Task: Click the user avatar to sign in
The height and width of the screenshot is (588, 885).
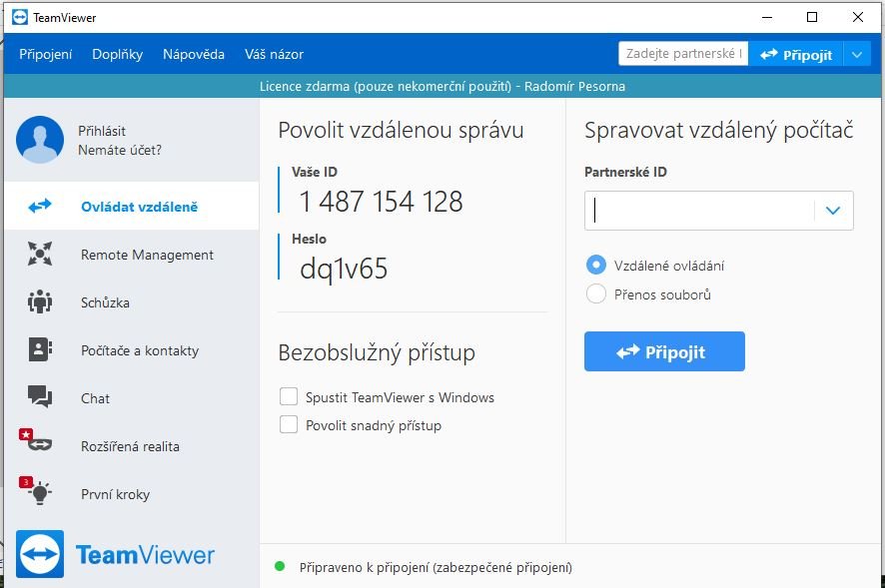Action: (39, 138)
